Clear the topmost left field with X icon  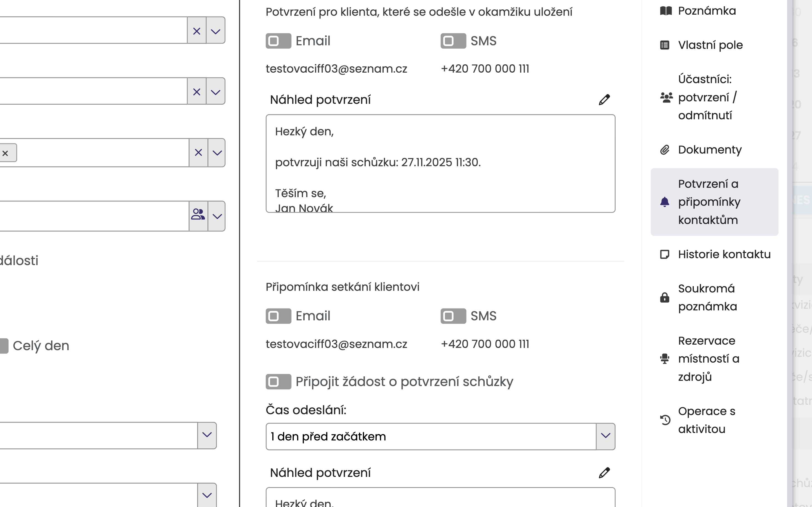(x=197, y=31)
